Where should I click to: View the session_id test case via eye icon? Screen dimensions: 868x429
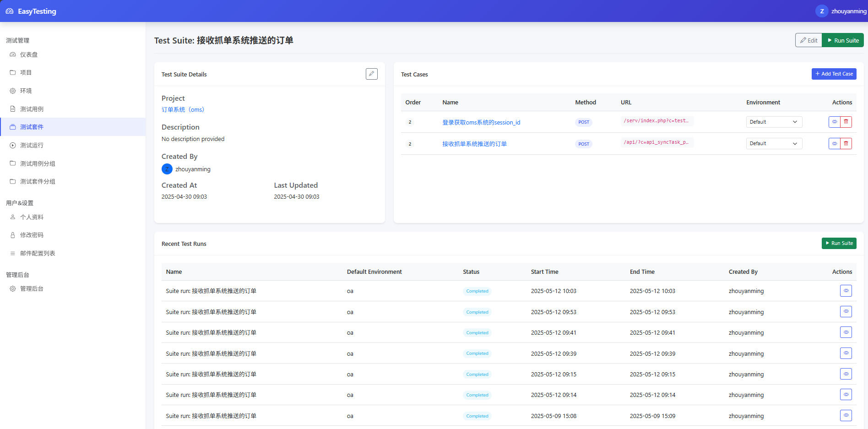point(835,122)
